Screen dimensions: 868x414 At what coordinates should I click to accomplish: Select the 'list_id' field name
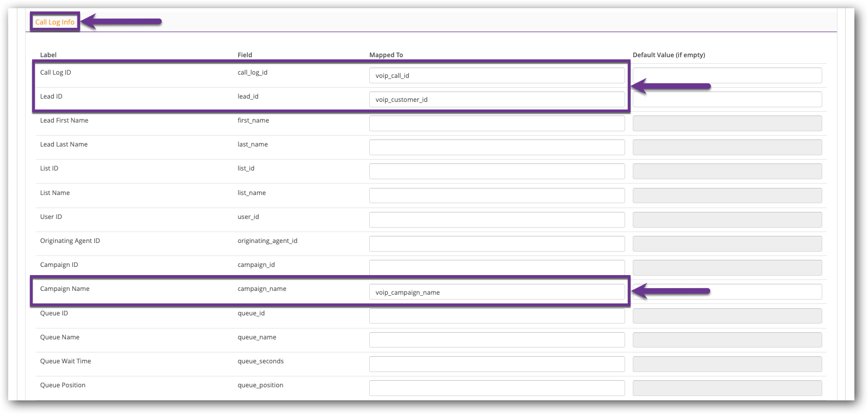click(246, 168)
